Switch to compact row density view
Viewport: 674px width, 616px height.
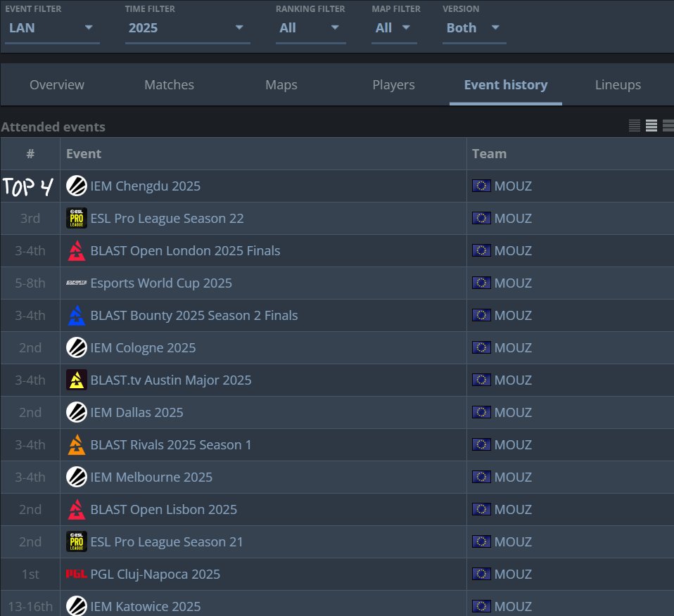click(x=635, y=125)
